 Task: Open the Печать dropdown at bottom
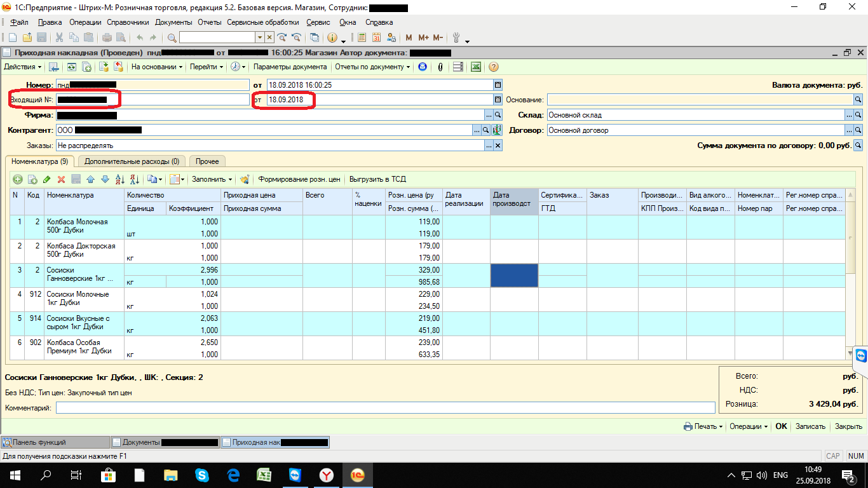pos(703,426)
